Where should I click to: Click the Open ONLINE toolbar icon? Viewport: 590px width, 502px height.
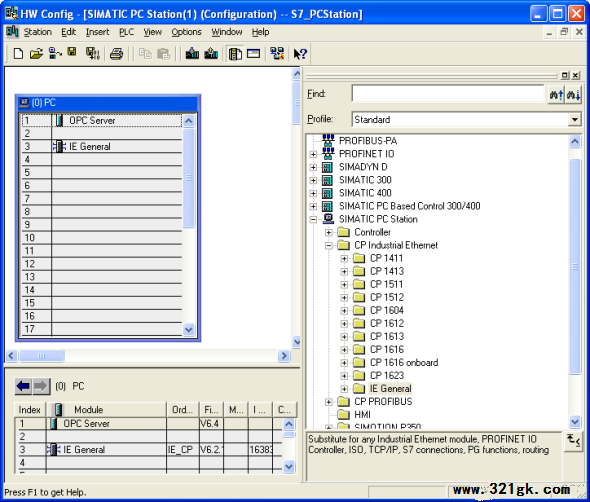coord(55,53)
